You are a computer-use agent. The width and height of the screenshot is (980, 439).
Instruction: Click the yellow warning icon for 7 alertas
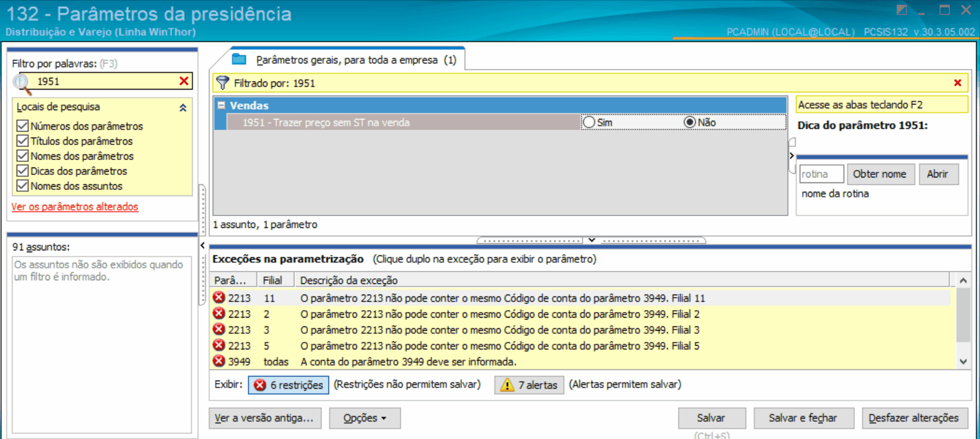(507, 385)
